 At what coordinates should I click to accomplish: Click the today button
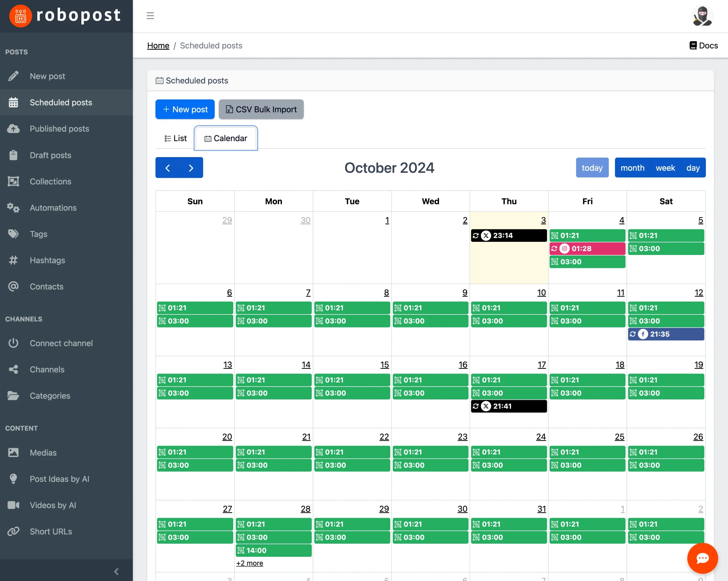point(592,168)
